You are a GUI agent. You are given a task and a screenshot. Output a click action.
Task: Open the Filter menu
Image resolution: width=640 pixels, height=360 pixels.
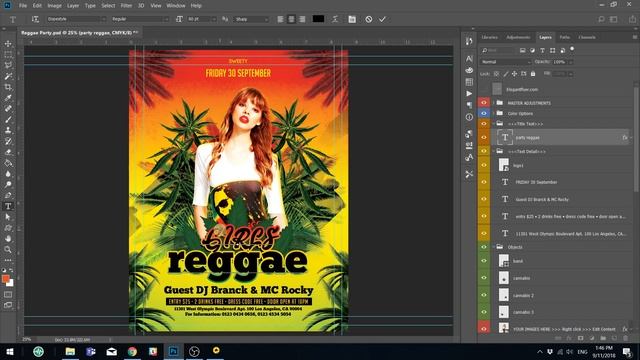click(x=126, y=6)
